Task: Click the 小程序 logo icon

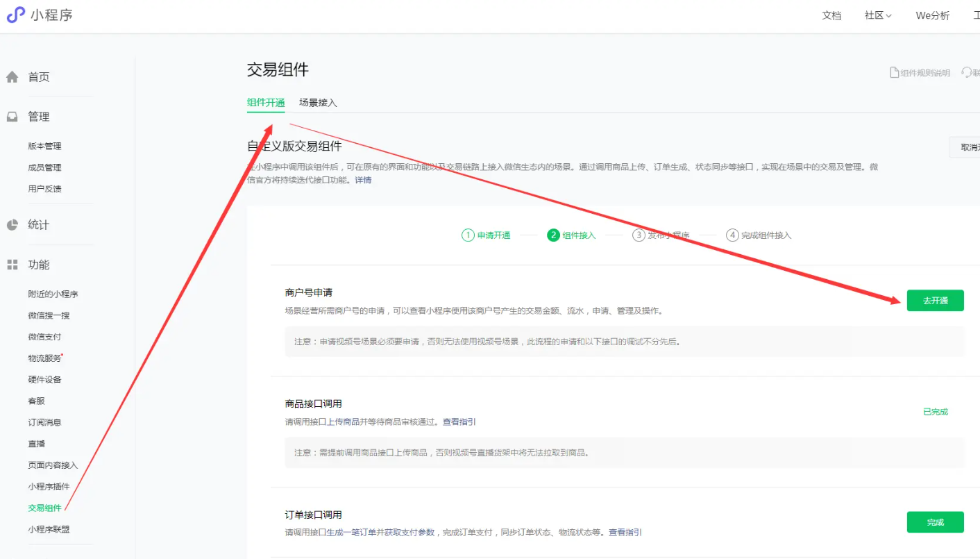Action: click(x=15, y=15)
